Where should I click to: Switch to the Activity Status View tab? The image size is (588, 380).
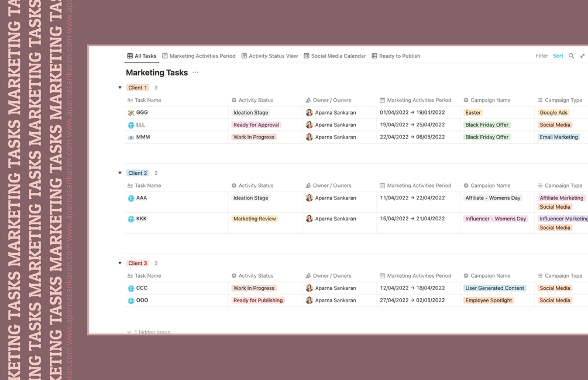[270, 56]
